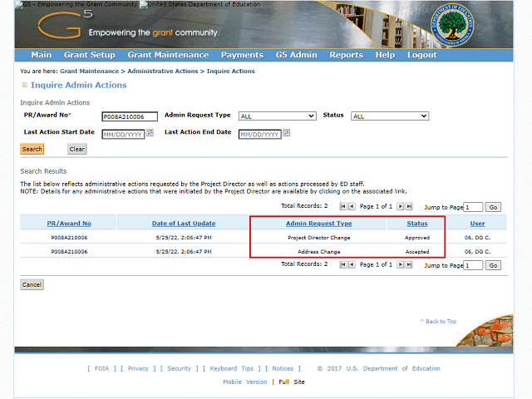Click P008A210006 in Project Director Change row
The width and height of the screenshot is (532, 399).
coord(69,238)
